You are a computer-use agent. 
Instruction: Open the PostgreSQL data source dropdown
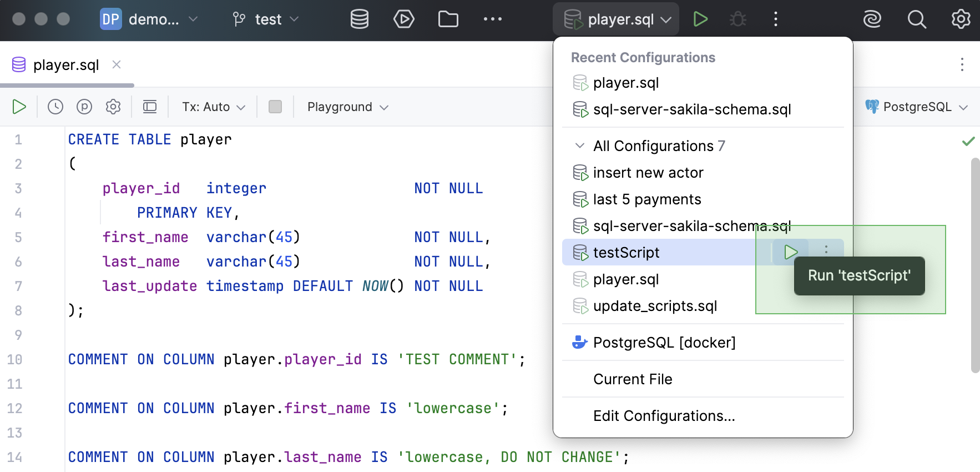click(917, 107)
